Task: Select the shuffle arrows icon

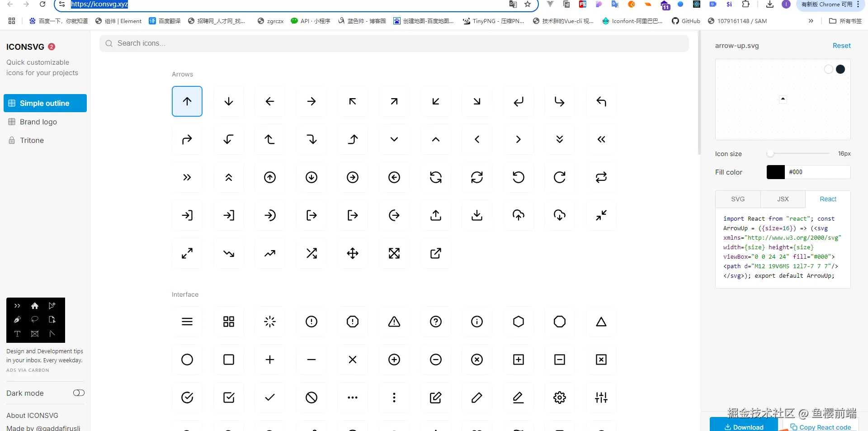Action: [311, 253]
